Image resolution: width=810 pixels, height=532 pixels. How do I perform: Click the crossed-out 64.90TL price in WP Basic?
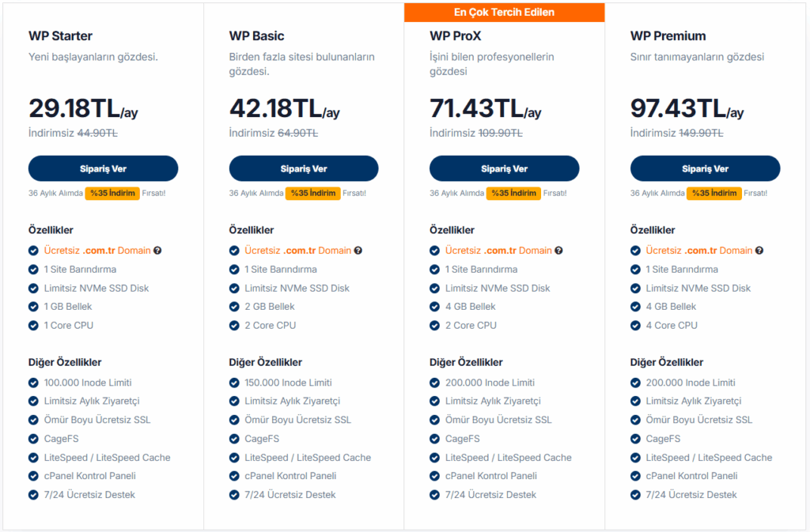(298, 134)
